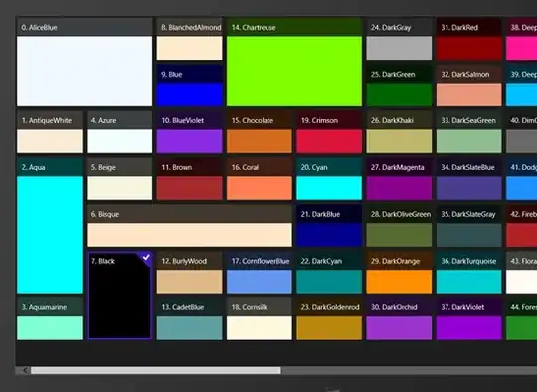Pick the DarkSlateGray tile
This screenshot has width=537, height=392.
(x=468, y=226)
